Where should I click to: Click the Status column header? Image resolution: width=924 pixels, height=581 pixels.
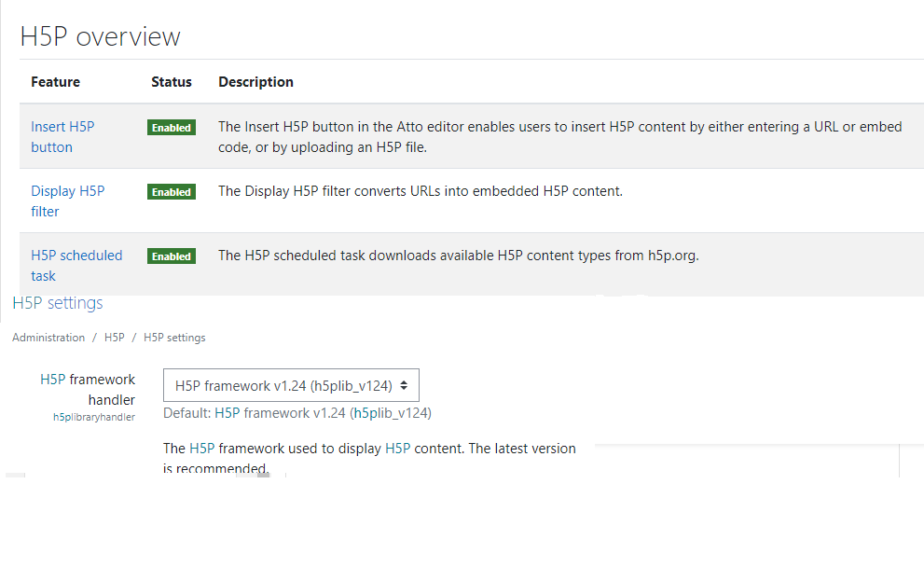pos(172,82)
